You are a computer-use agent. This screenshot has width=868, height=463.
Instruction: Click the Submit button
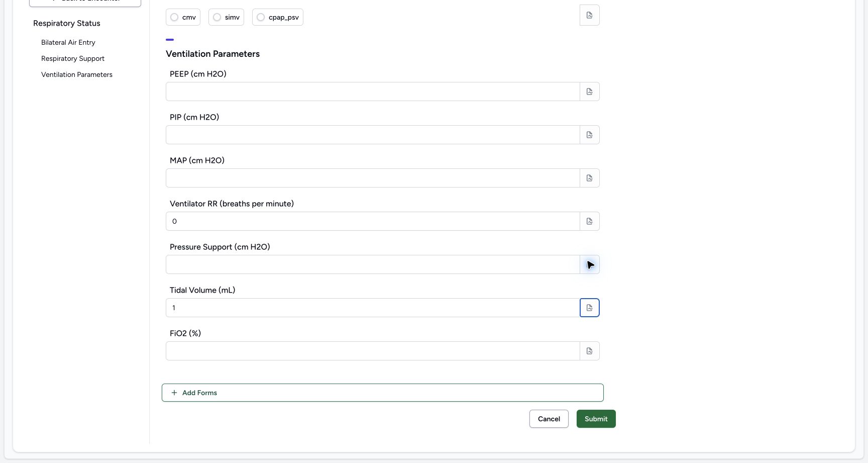pos(596,419)
